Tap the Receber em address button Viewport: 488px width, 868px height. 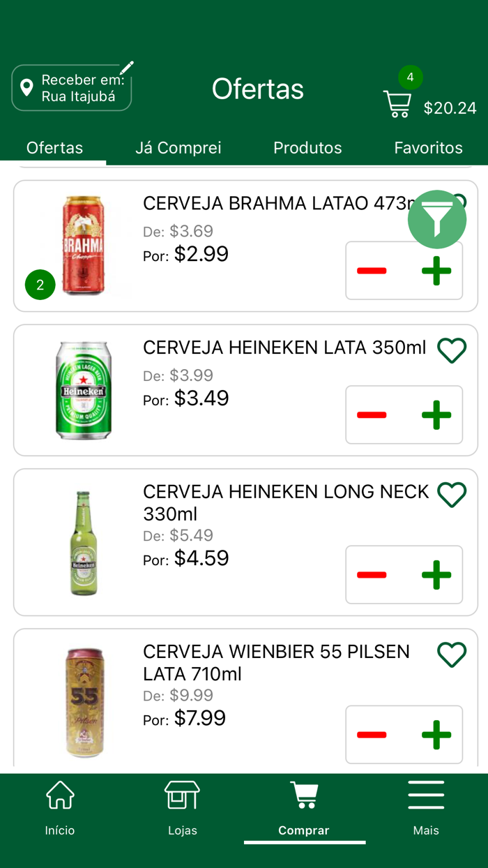click(x=72, y=87)
